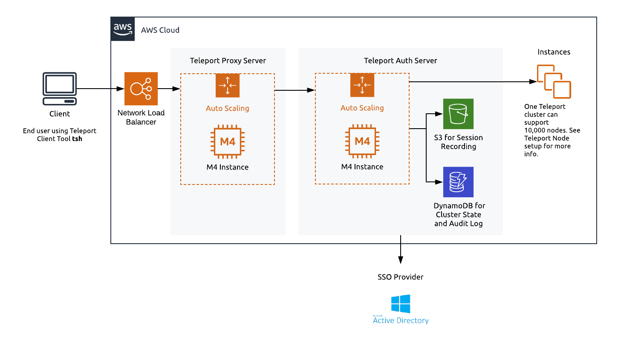Select the Client computer icon

(60, 89)
